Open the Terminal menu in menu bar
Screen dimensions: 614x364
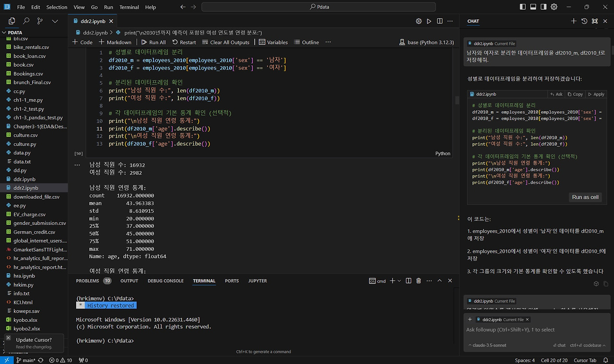129,7
